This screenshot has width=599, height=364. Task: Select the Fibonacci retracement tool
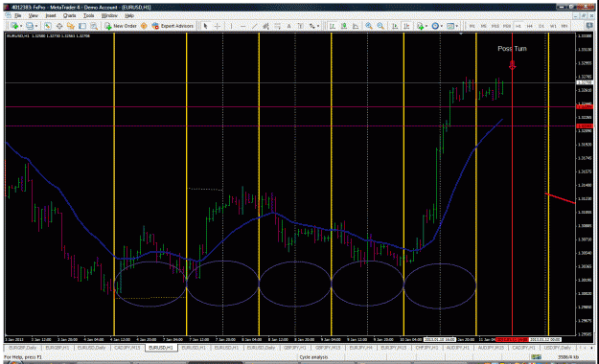click(x=278, y=26)
